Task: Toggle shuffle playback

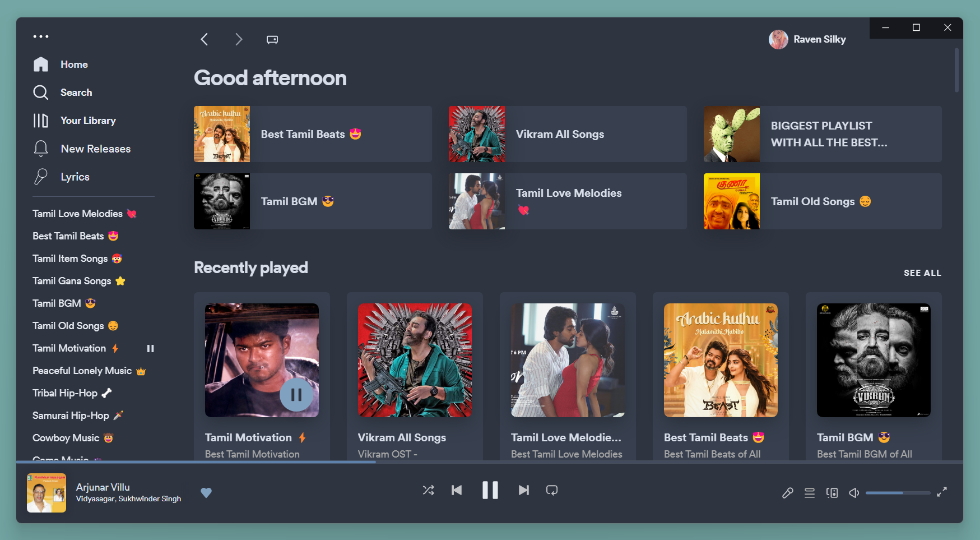Action: click(429, 490)
